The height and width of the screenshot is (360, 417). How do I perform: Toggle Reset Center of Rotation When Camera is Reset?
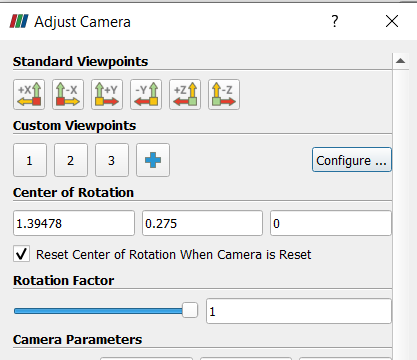pos(22,254)
